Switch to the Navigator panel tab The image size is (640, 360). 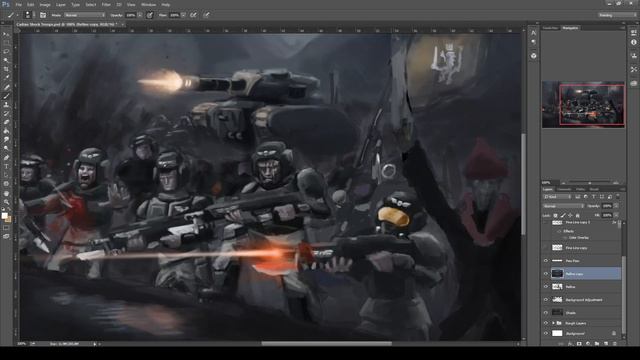tap(570, 28)
